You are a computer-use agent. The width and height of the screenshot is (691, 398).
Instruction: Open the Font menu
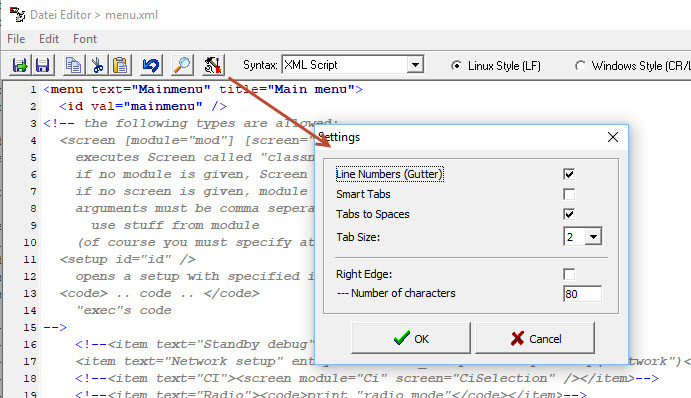(x=85, y=39)
